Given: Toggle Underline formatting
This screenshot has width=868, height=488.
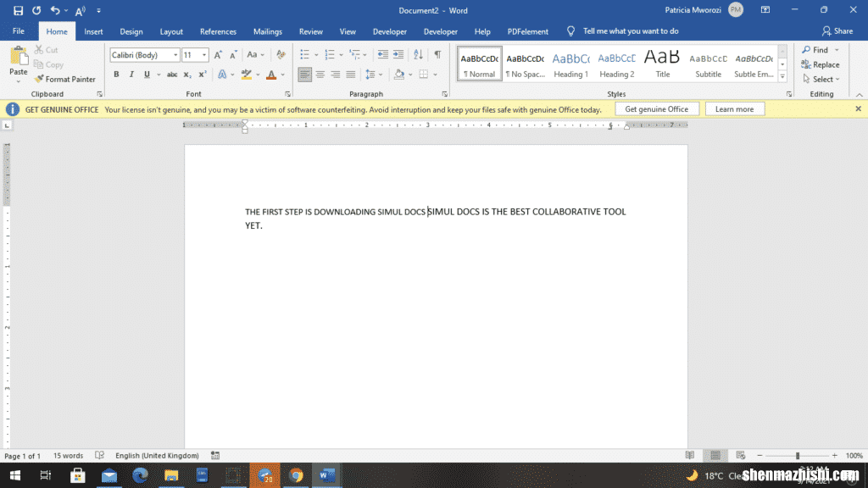Looking at the screenshot, I should click(x=147, y=75).
